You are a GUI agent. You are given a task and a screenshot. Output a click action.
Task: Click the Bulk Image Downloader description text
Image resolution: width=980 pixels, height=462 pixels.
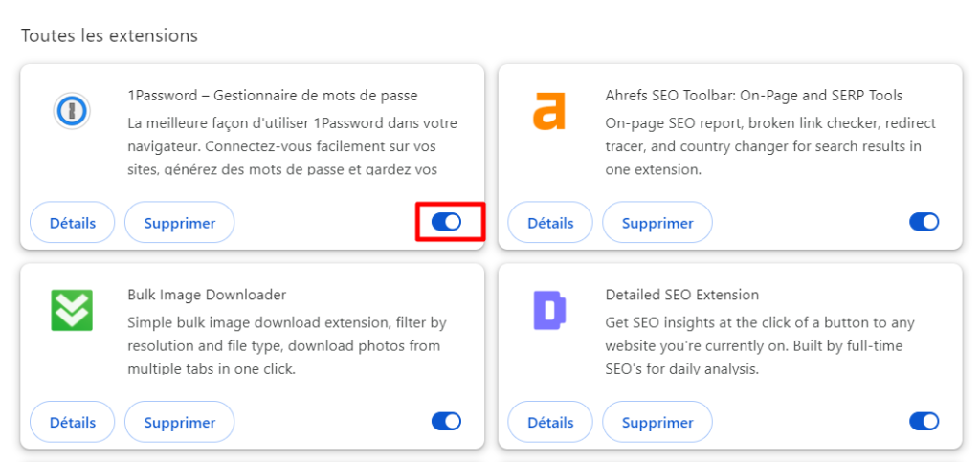(x=287, y=346)
